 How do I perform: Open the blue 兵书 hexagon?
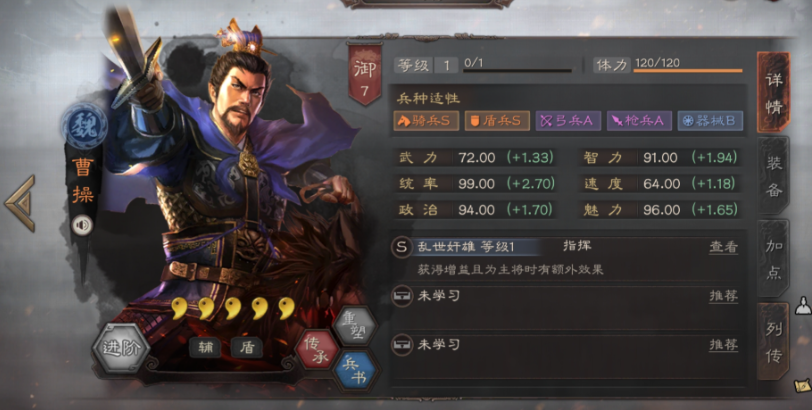click(356, 370)
